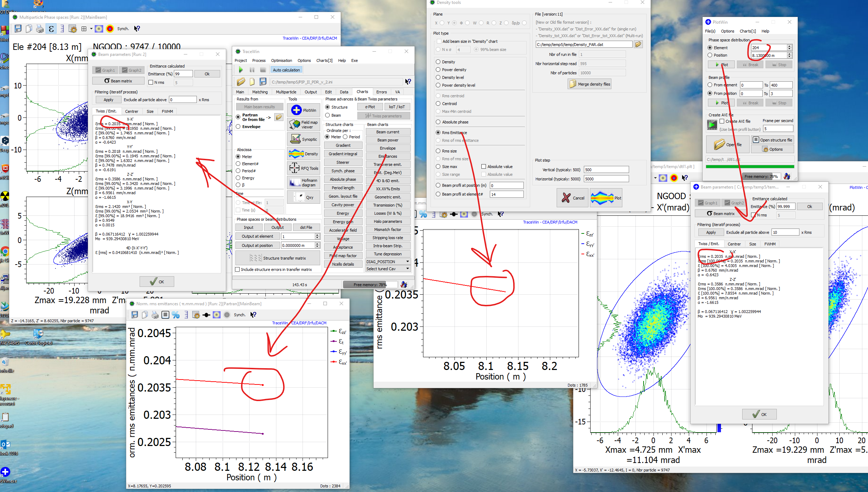Image resolution: width=868 pixels, height=492 pixels.
Task: Open the Select tuned Cav dropdown
Action: (388, 269)
